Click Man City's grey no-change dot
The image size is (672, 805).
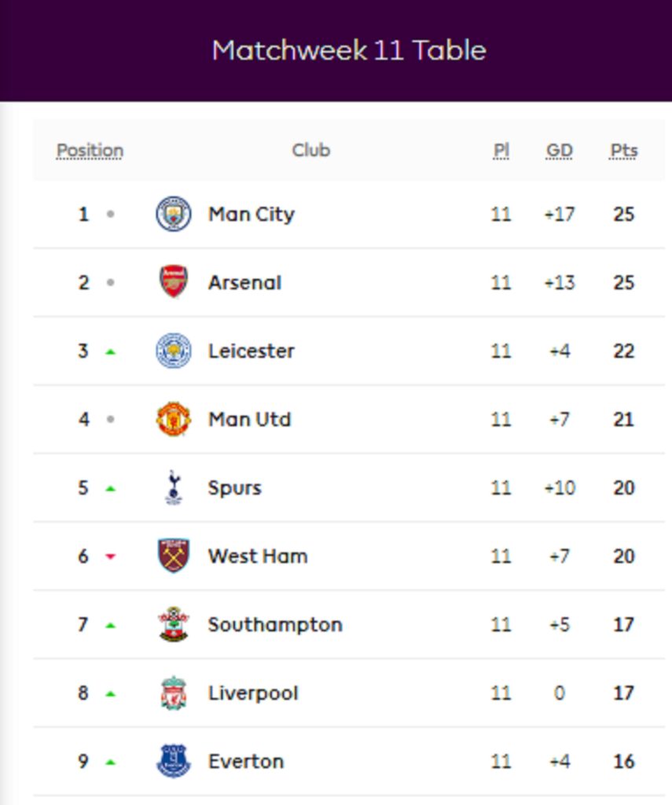[x=110, y=214]
